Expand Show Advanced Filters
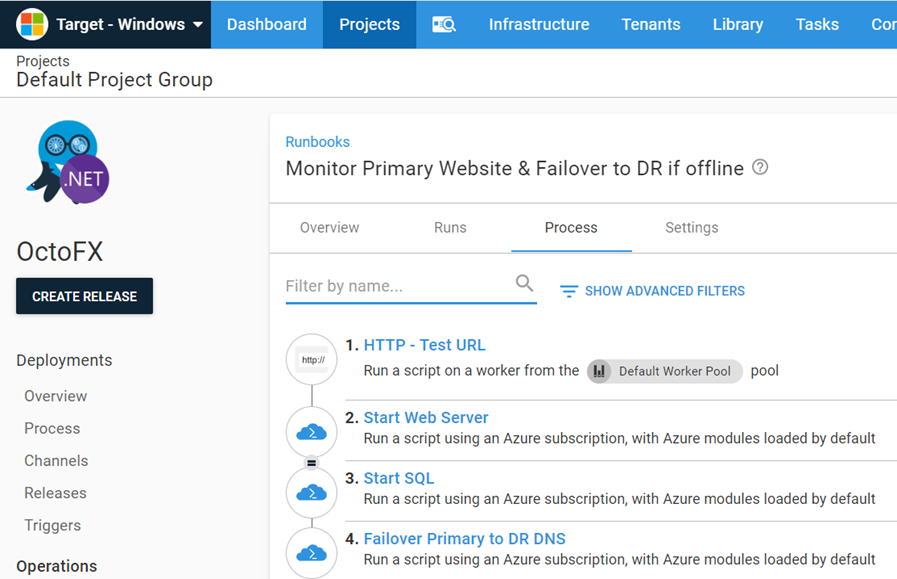This screenshot has height=579, width=897. point(664,291)
